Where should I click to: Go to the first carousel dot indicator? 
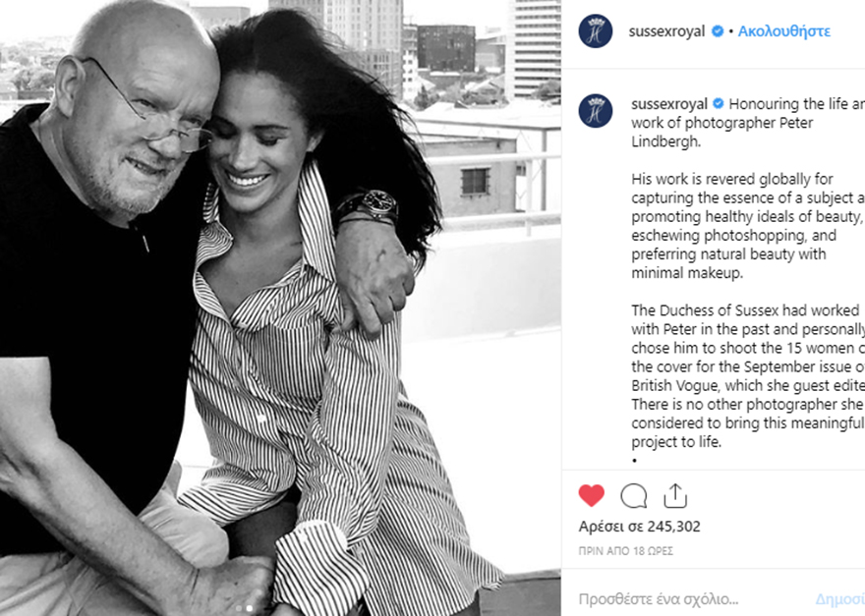click(239, 609)
